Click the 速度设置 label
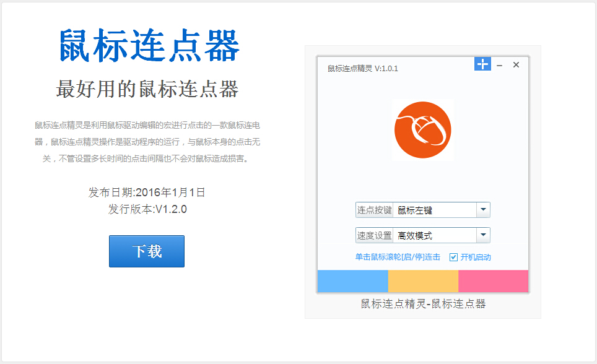Image resolution: width=597 pixels, height=364 pixels. [374, 235]
